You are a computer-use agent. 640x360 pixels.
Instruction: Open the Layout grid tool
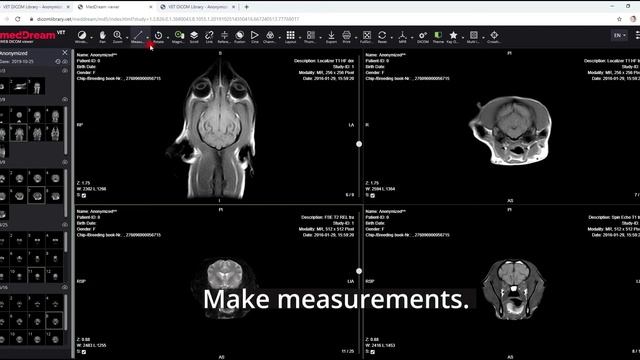290,36
